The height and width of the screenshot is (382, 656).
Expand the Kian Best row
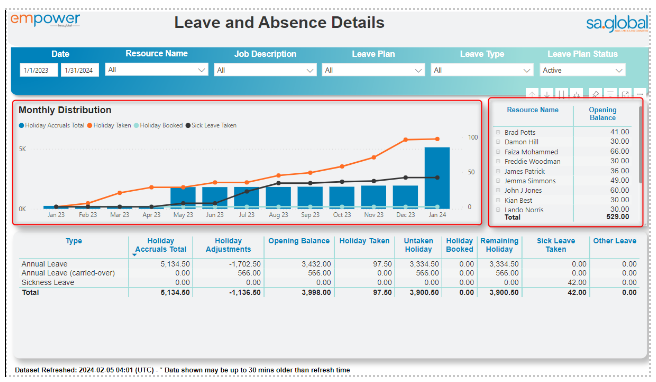click(498, 200)
